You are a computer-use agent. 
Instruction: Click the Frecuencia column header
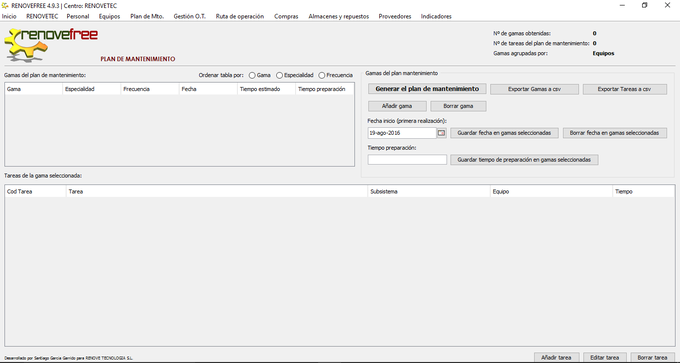coord(150,89)
